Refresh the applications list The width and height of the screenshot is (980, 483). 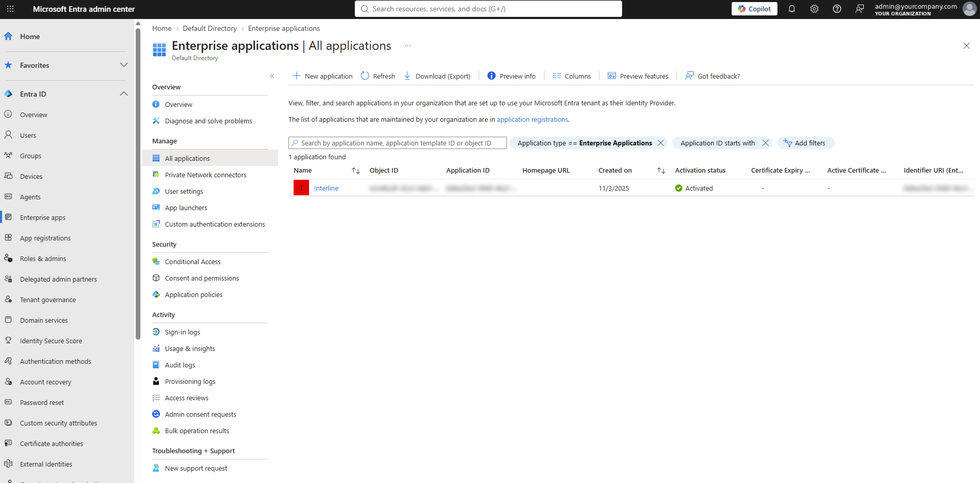click(x=378, y=76)
